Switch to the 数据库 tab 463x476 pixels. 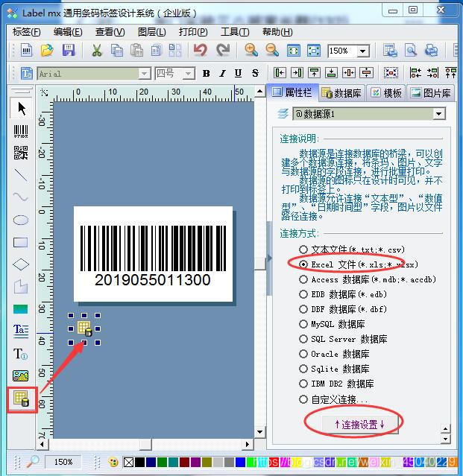(x=341, y=93)
